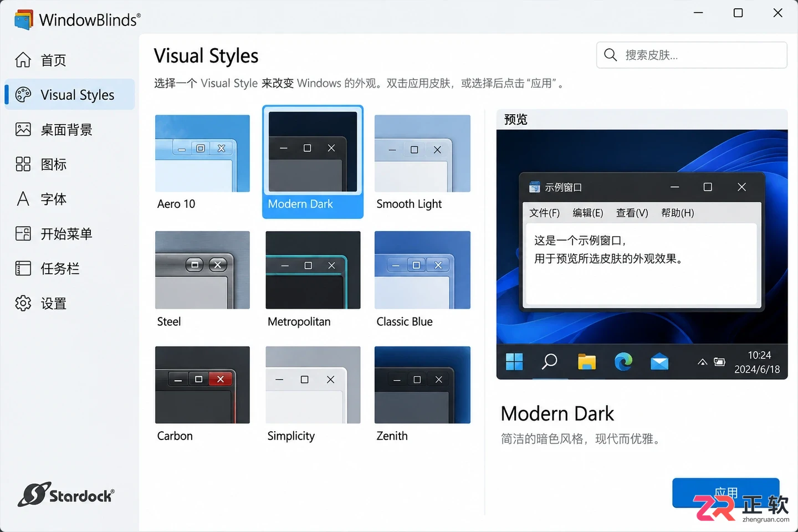This screenshot has width=798, height=532.
Task: Open 查看(V) menu in sample window
Action: click(632, 213)
